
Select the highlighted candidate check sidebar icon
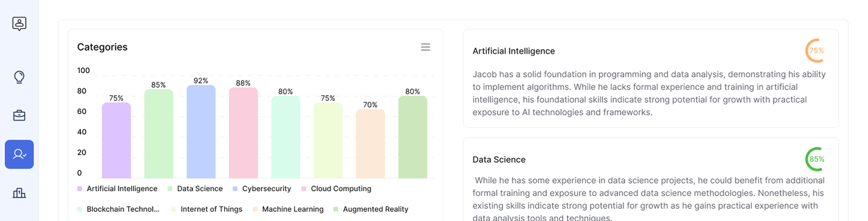[19, 154]
